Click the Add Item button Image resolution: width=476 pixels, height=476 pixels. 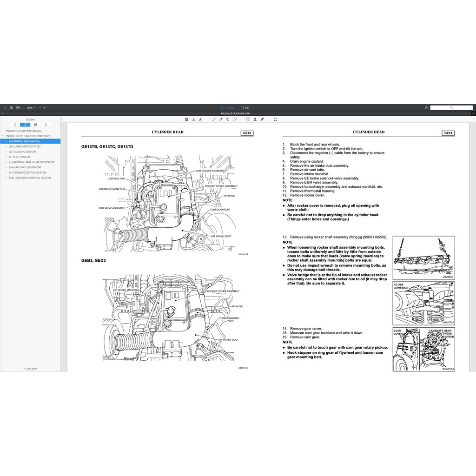pos(31,369)
